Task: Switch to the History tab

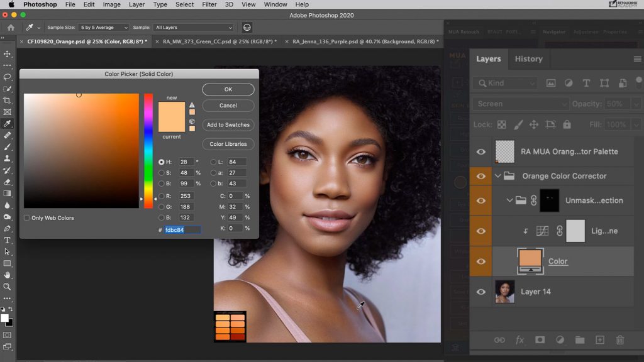Action: (528, 58)
